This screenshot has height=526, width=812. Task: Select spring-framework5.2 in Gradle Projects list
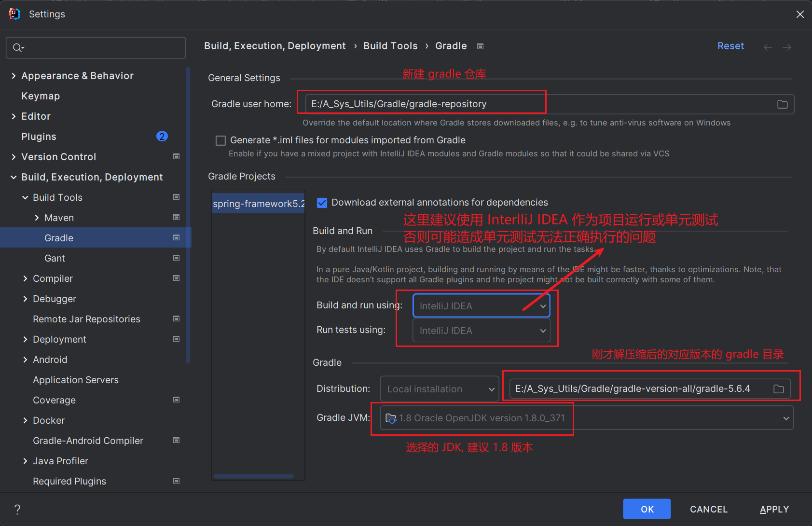click(x=259, y=204)
